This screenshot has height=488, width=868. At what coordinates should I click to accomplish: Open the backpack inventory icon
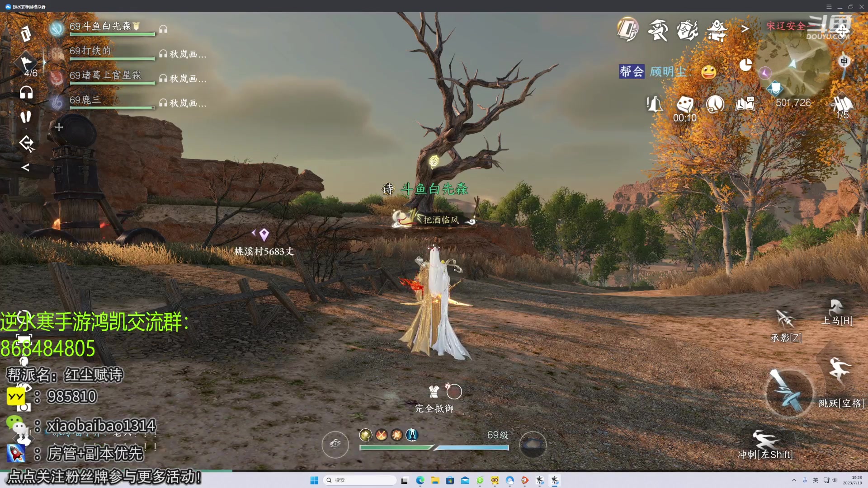click(26, 33)
